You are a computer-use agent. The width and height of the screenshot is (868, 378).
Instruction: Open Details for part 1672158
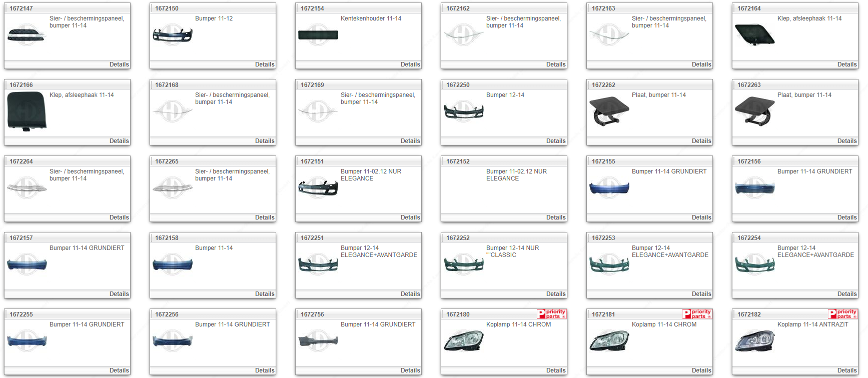[x=265, y=294]
